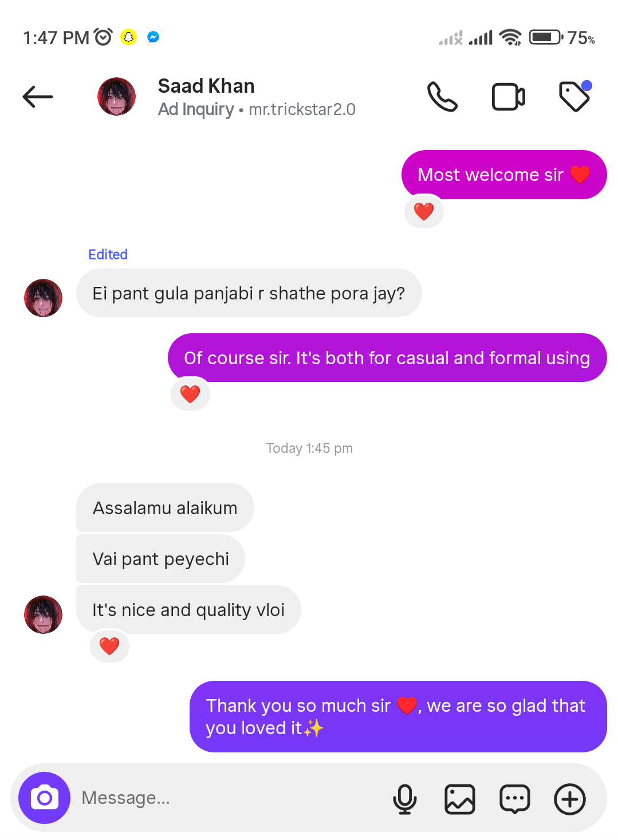
Task: Open the label tag icon in the header
Action: (575, 96)
